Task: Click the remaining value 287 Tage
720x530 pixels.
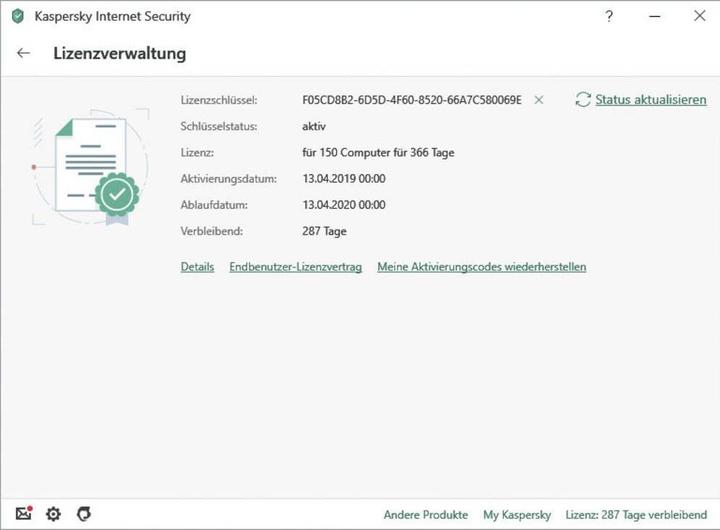Action: pyautogui.click(x=324, y=231)
